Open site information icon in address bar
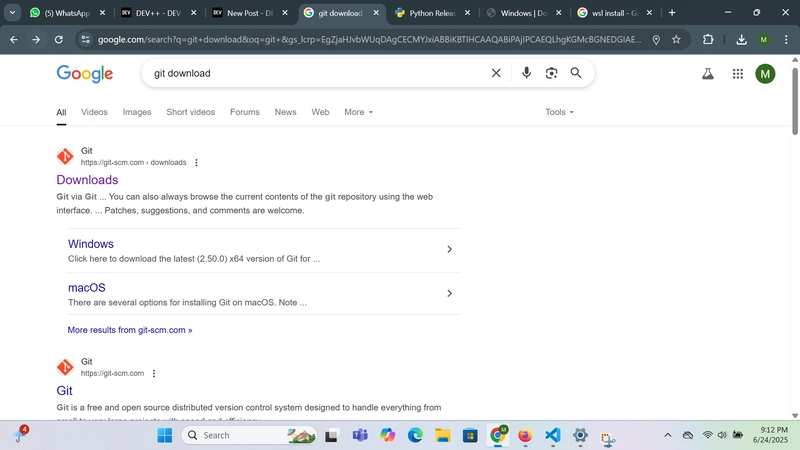Viewport: 800px width, 450px height. point(85,39)
